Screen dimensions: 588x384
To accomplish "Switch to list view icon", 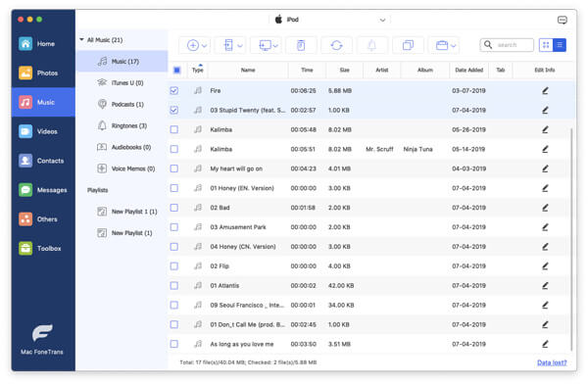I will click(x=560, y=45).
